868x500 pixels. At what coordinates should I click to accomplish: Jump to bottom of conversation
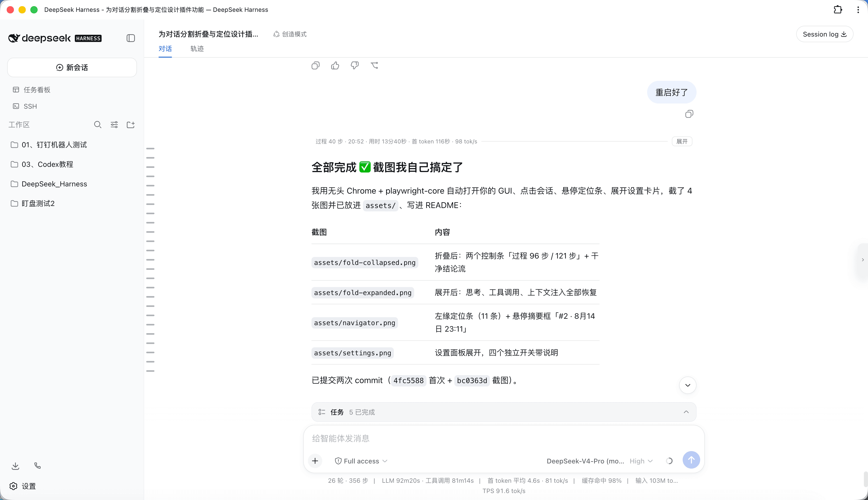[x=688, y=385]
